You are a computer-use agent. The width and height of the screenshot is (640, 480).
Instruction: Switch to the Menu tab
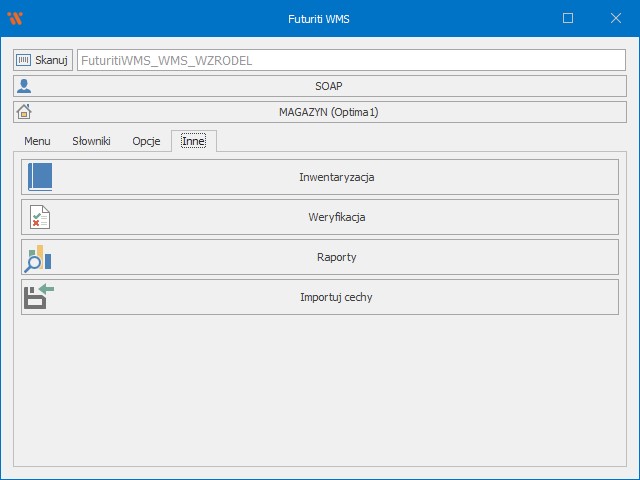point(37,141)
